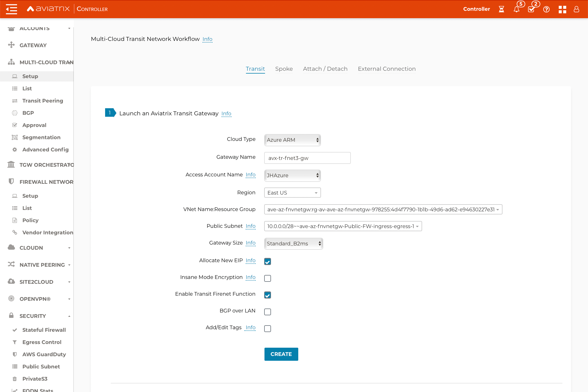Click the CREATE button
The height and width of the screenshot is (392, 588).
coord(281,354)
